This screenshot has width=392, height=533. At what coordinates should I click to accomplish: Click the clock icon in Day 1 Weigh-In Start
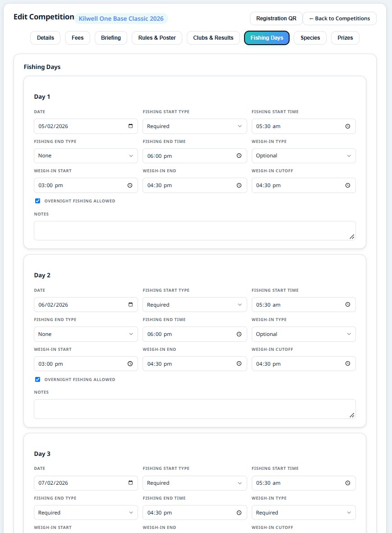130,185
